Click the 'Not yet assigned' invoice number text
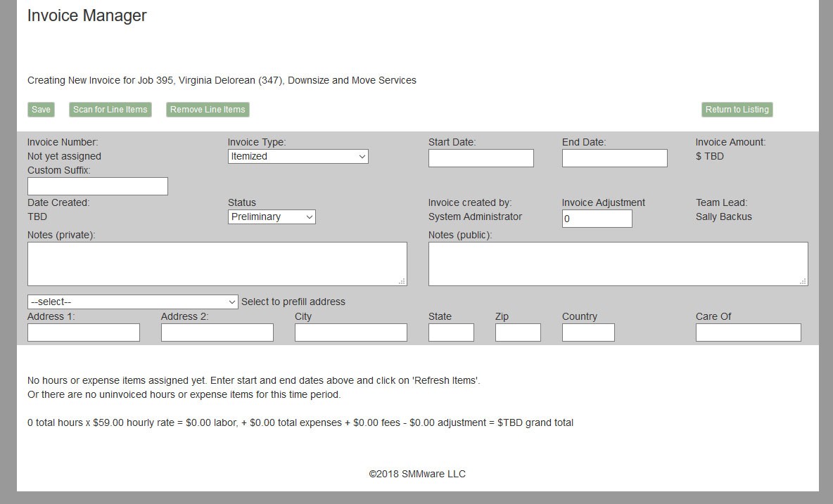This screenshot has width=833, height=504. [x=64, y=157]
